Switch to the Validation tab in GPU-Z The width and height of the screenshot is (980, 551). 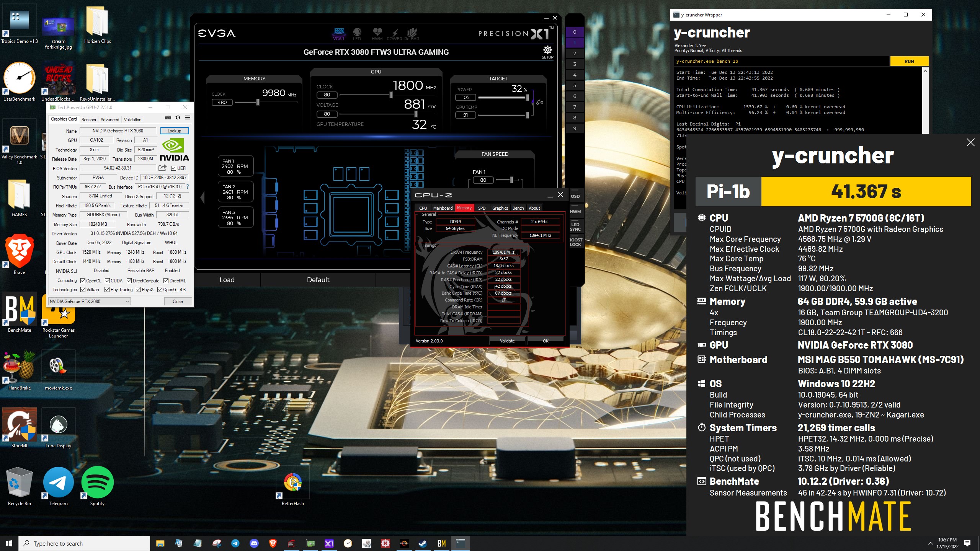coord(132,120)
